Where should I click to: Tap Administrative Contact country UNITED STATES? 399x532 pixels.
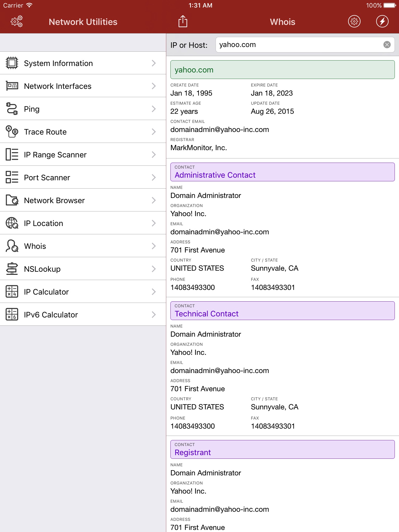(x=197, y=268)
